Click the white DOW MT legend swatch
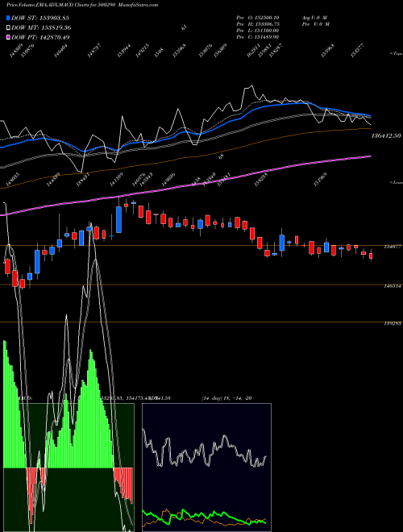Screen dimensions: 403x532 click(x=9, y=27)
